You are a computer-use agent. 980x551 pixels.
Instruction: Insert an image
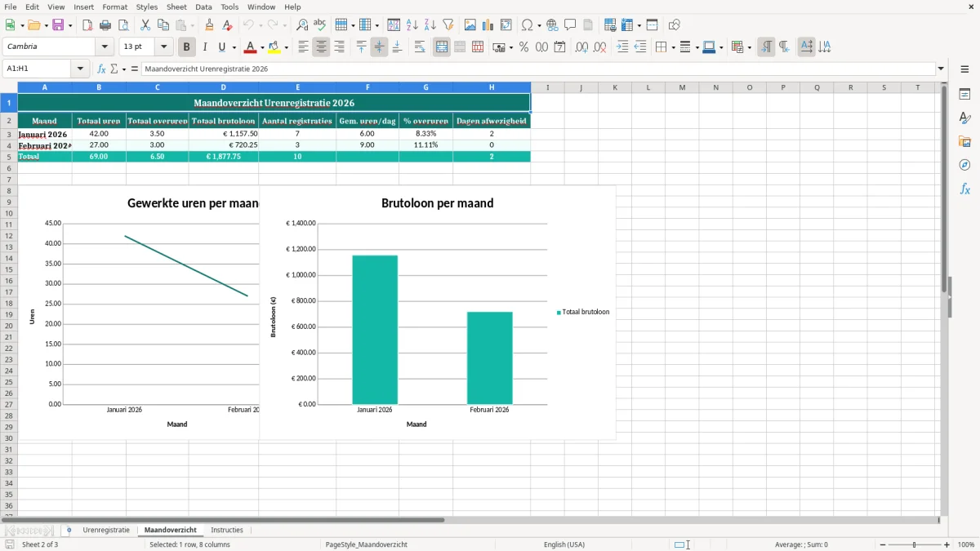pos(470,25)
